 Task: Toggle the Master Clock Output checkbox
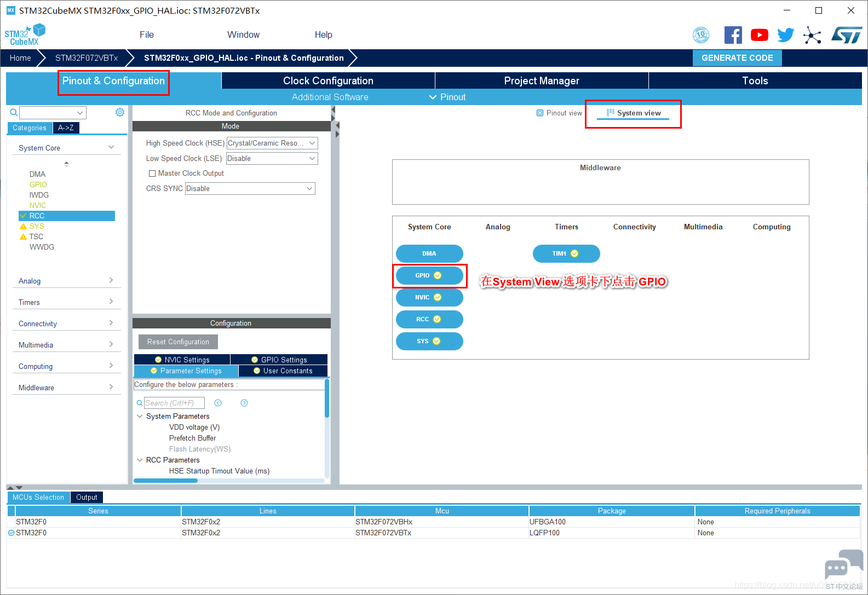pyautogui.click(x=152, y=174)
